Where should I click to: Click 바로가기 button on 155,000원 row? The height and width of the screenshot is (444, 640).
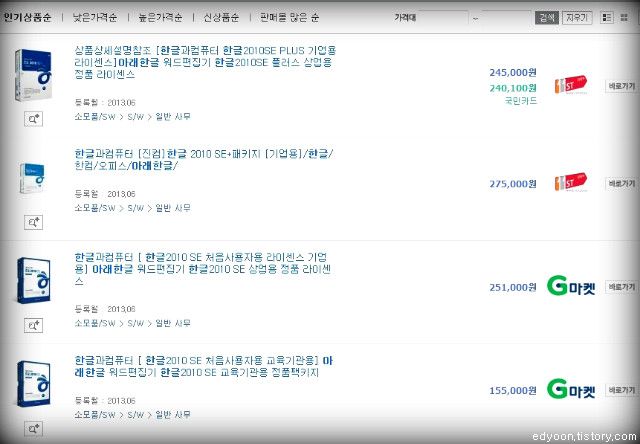622,391
